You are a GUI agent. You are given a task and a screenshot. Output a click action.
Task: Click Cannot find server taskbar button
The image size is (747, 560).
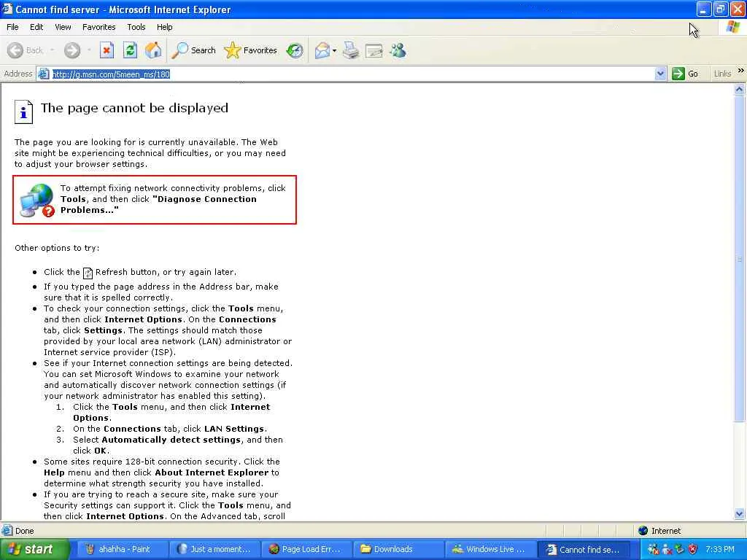pyautogui.click(x=584, y=549)
